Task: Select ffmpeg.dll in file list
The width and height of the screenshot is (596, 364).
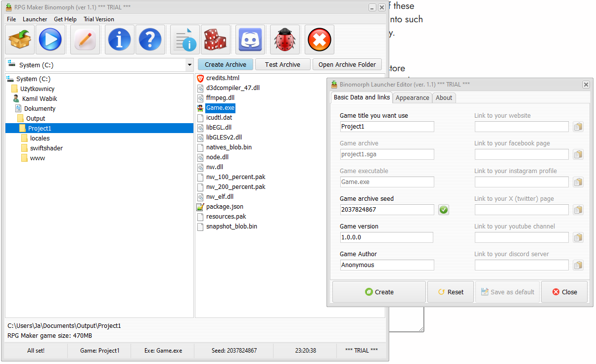Action: point(220,98)
